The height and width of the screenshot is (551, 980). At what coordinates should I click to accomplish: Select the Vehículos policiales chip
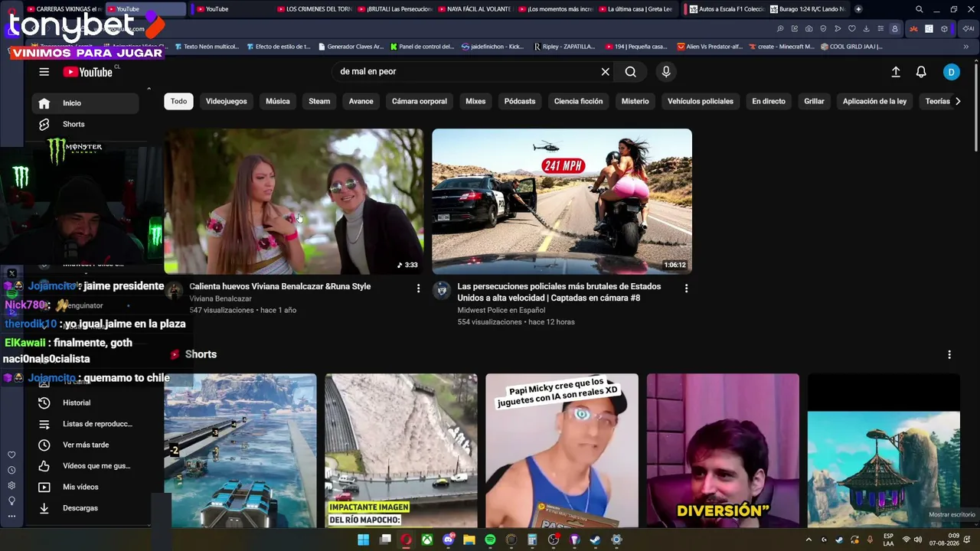click(701, 101)
